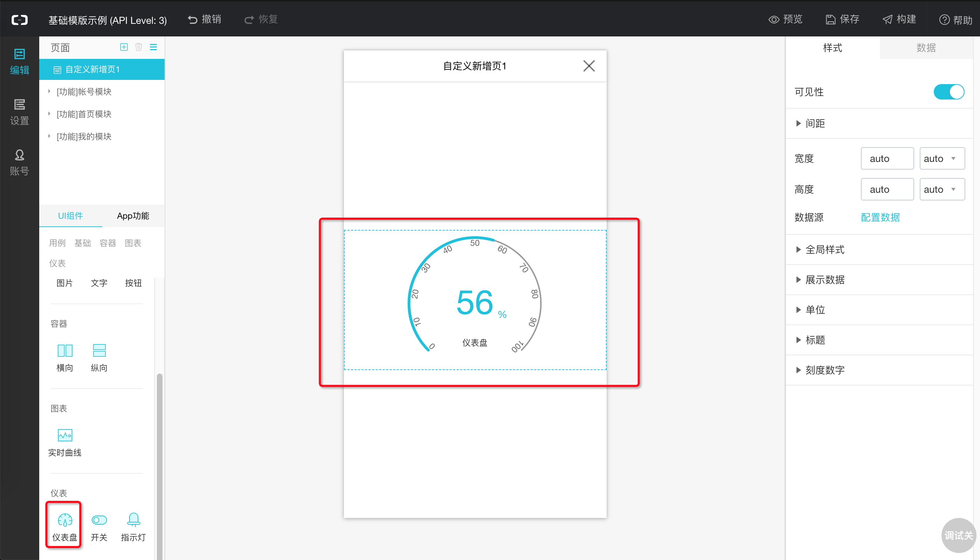Expand [功能]帐号模块 tree node
Viewport: 980px width, 560px height.
[49, 91]
